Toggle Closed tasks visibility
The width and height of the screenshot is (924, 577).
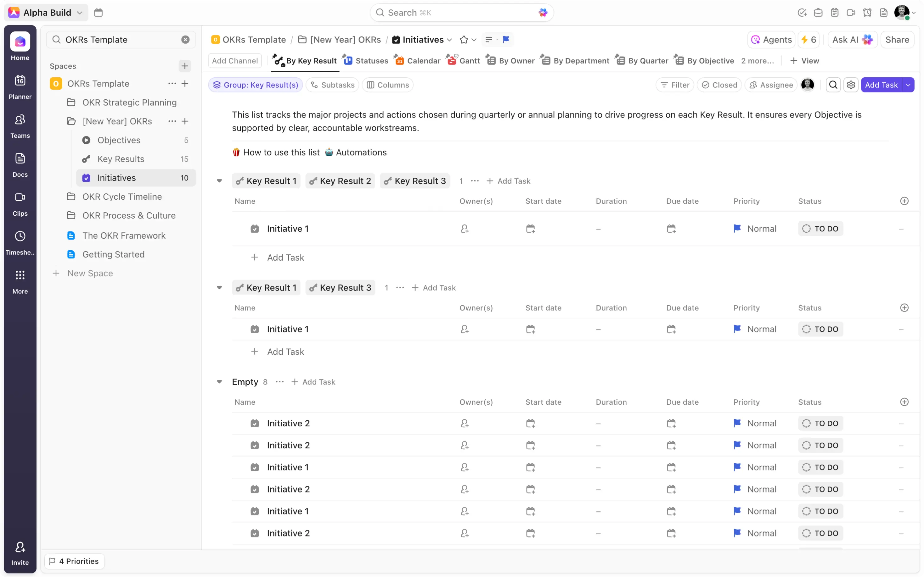click(719, 85)
